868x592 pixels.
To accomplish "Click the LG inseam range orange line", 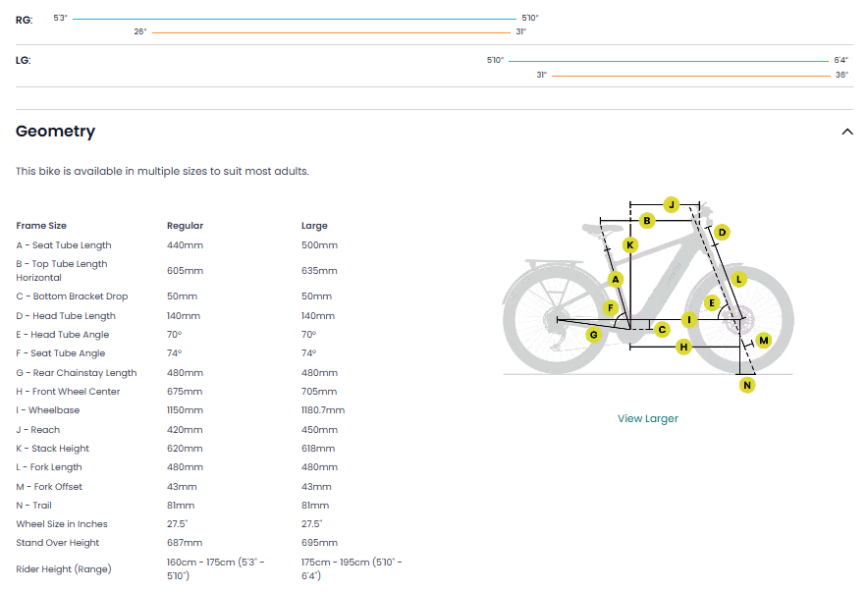I will tap(691, 76).
